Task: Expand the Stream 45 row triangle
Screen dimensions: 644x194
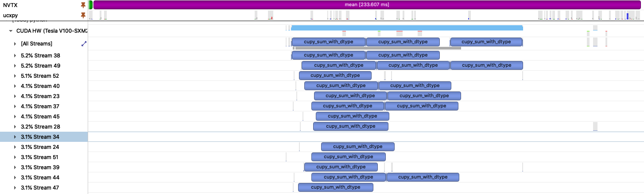Action: [15, 117]
